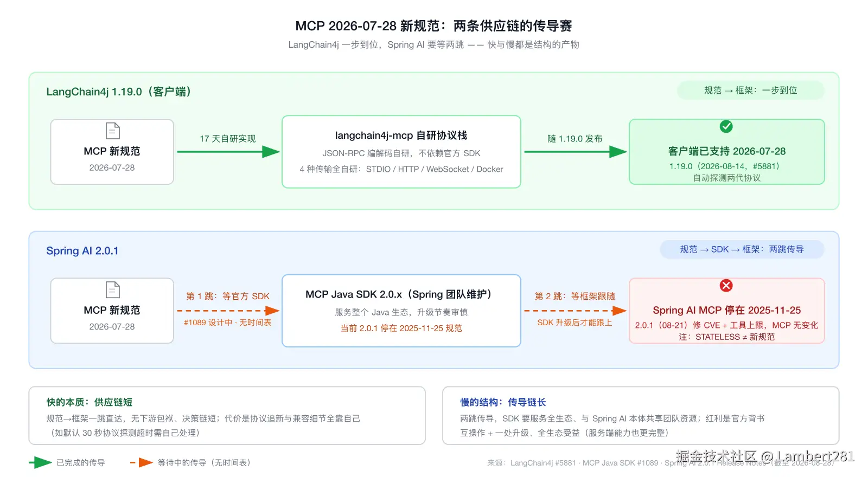Click the #1089 设计中 · 无时间表 note

point(228,323)
